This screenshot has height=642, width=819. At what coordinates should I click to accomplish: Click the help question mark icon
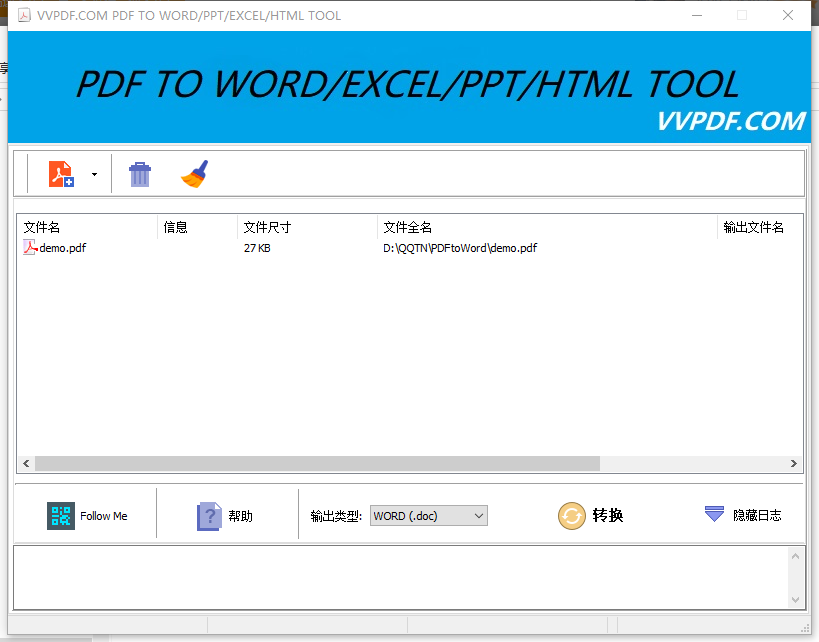(209, 516)
